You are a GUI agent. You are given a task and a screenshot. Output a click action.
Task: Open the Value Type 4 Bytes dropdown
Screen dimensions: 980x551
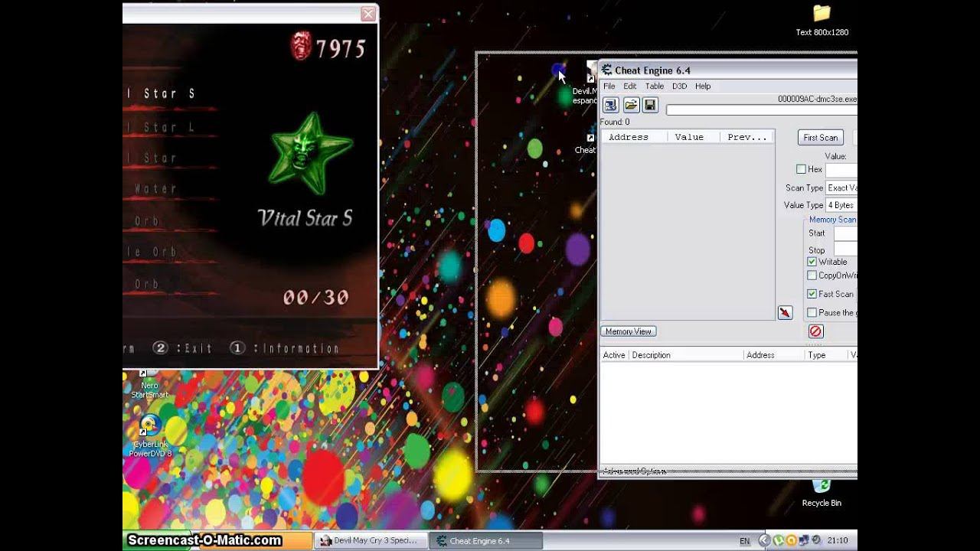[841, 205]
